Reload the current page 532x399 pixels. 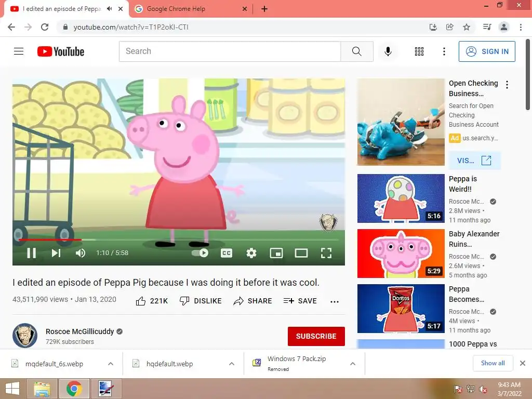[x=45, y=27]
